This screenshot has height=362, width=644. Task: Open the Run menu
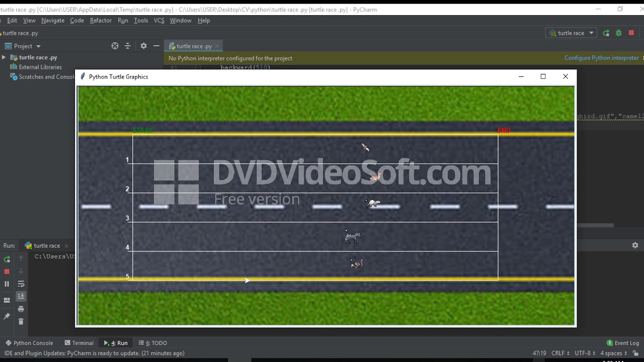pos(123,21)
